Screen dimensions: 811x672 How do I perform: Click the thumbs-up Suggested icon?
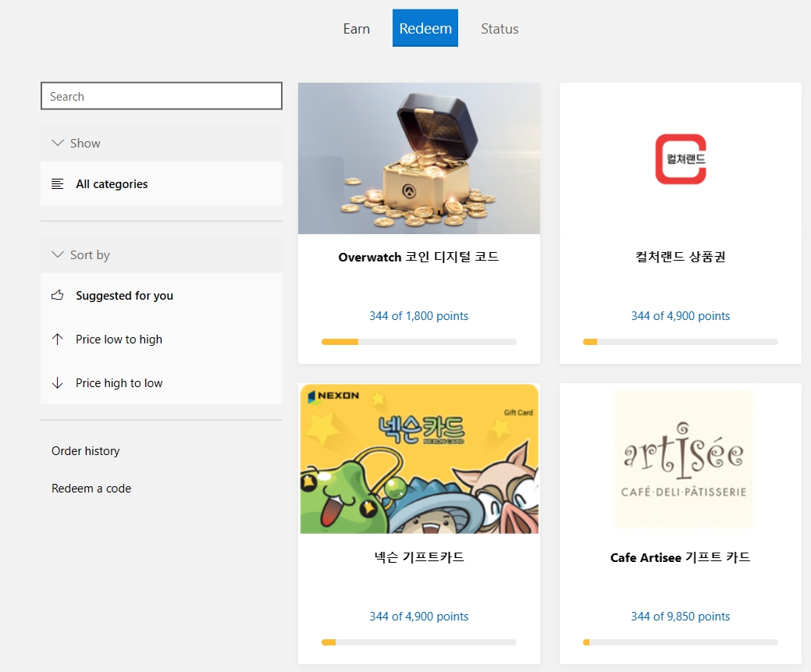point(58,295)
